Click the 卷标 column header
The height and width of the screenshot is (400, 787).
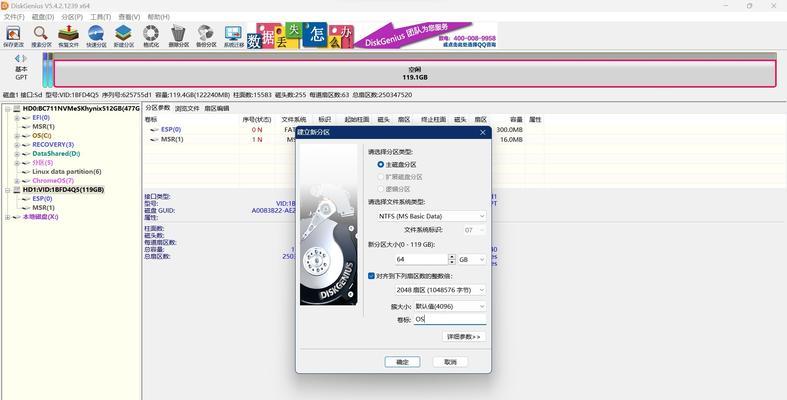pyautogui.click(x=151, y=119)
